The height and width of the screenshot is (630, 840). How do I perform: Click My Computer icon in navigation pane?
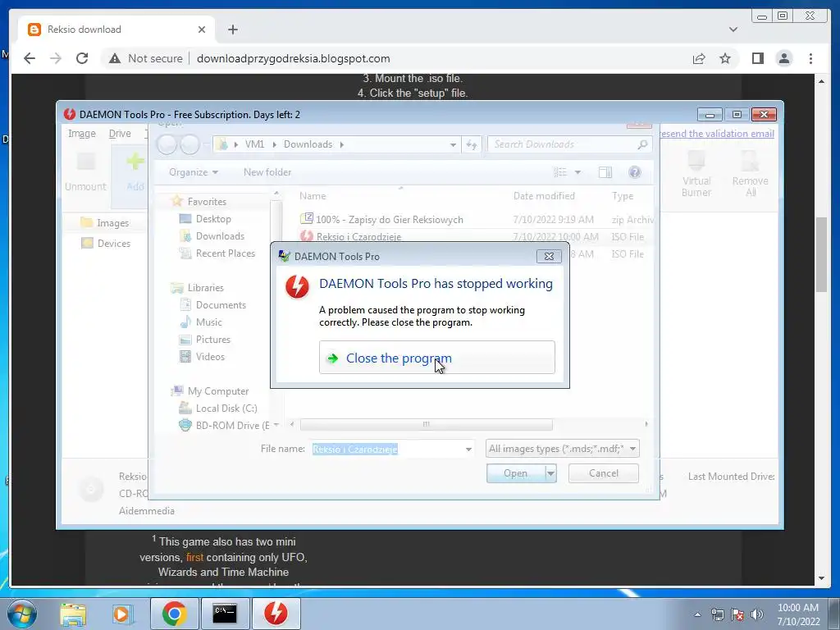[177, 391]
